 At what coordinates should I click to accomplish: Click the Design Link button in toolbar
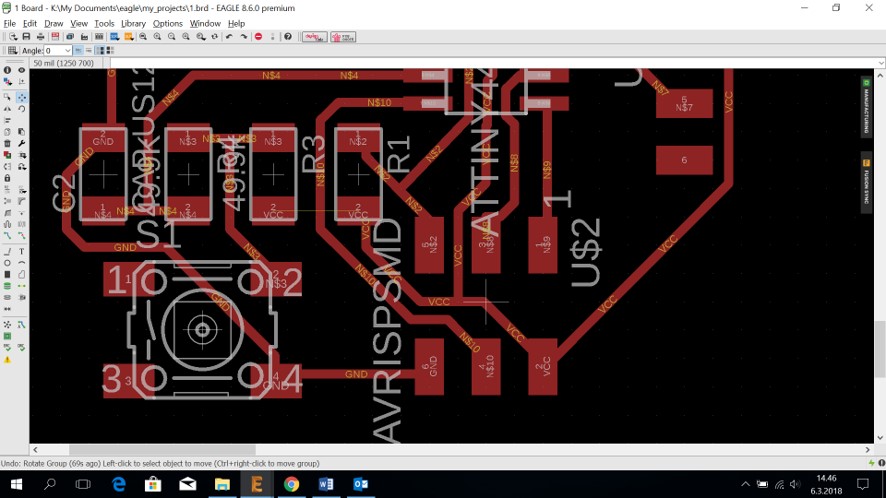(315, 37)
